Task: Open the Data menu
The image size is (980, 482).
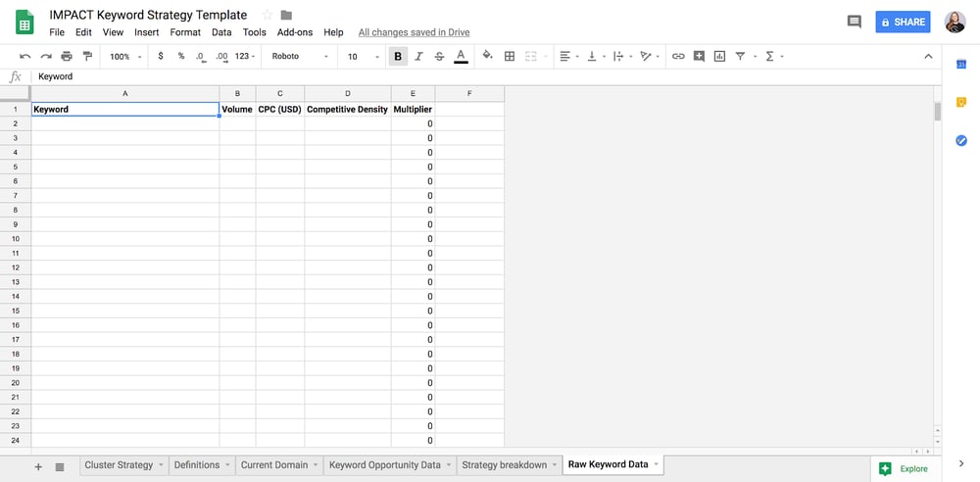Action: click(221, 32)
